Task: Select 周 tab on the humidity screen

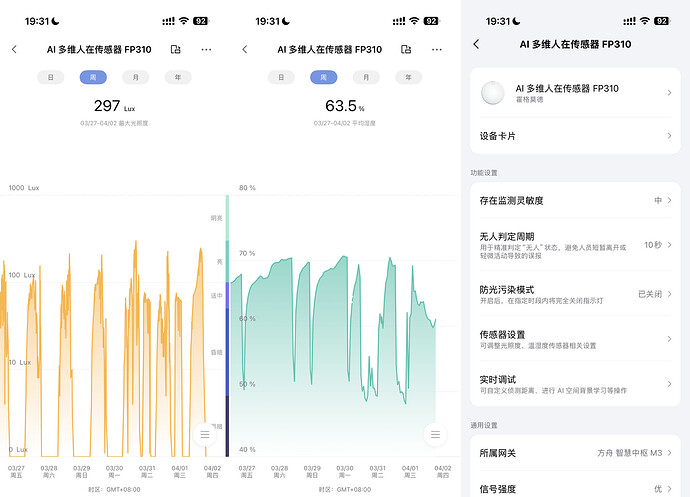Action: coord(323,77)
